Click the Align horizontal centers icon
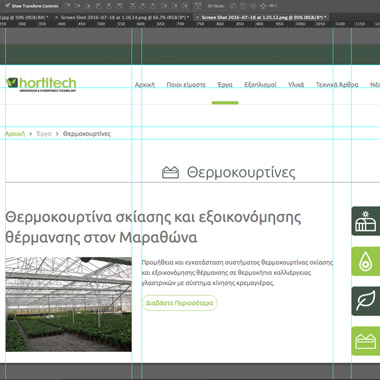380x380 pixels. point(108,6)
